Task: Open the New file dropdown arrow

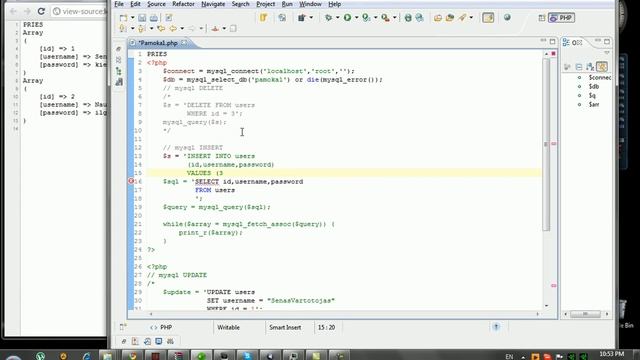Action: click(132, 18)
